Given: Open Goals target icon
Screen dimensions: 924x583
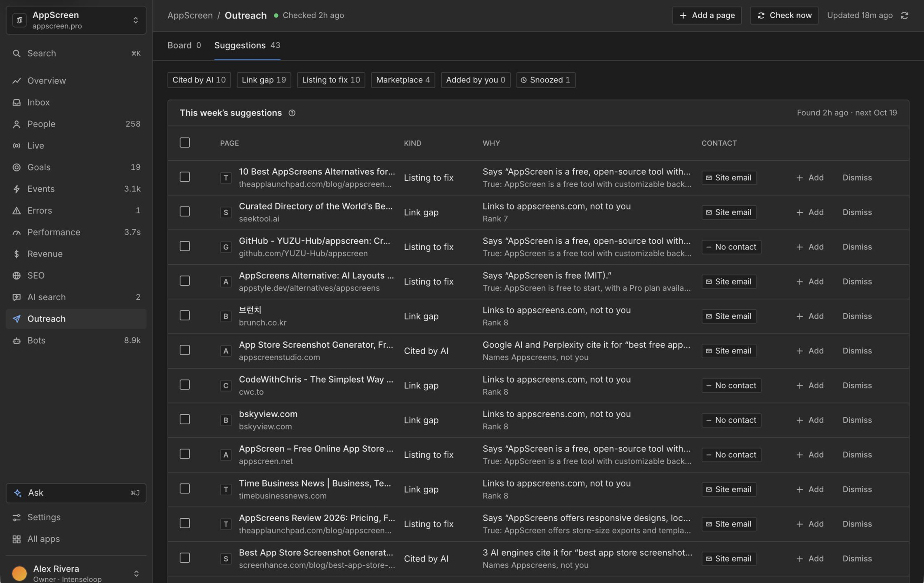Looking at the screenshot, I should [x=16, y=167].
